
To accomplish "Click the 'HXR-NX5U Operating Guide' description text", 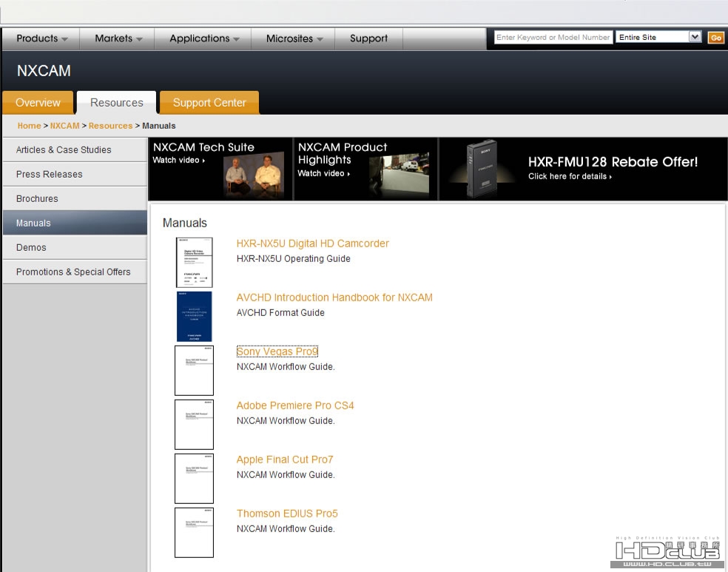I will (x=294, y=258).
